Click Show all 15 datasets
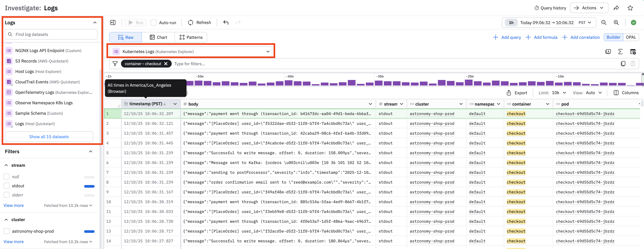 (x=49, y=137)
